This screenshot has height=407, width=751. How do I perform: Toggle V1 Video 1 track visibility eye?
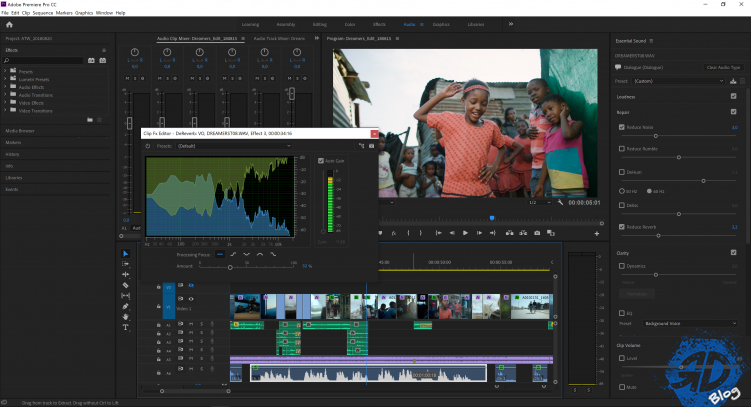tap(191, 299)
